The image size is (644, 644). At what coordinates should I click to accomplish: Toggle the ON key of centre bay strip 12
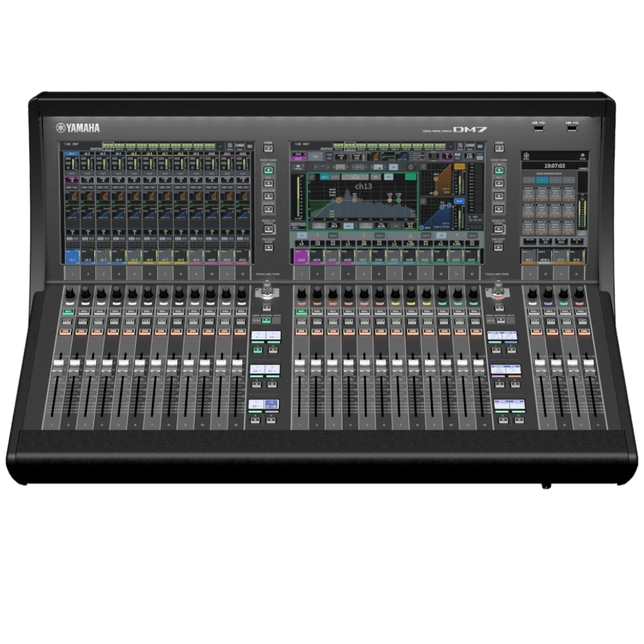tap(476, 331)
